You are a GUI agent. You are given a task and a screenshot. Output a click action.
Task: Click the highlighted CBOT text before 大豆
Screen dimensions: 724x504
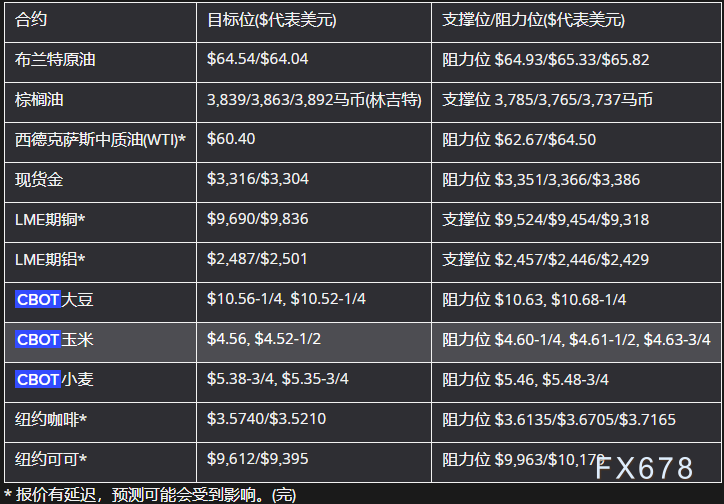click(38, 299)
